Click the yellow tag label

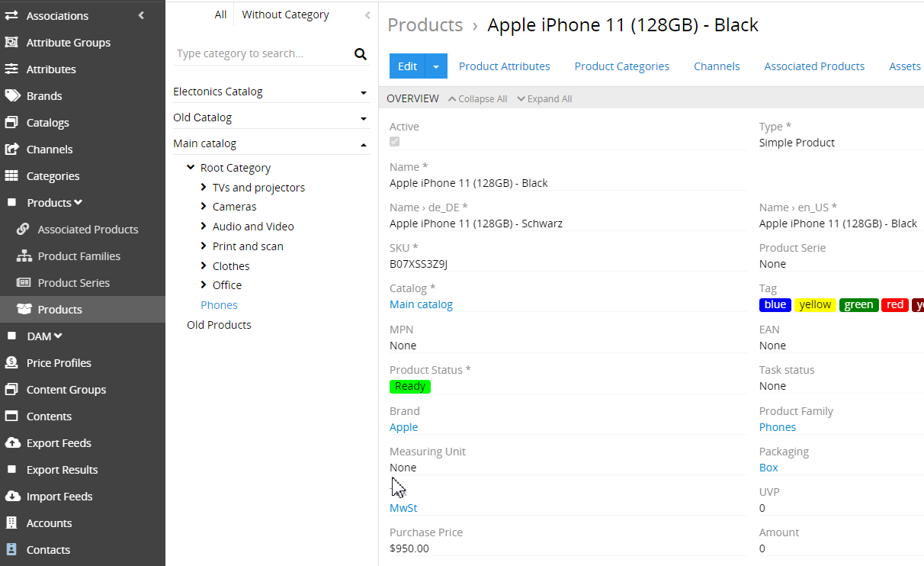pos(816,305)
